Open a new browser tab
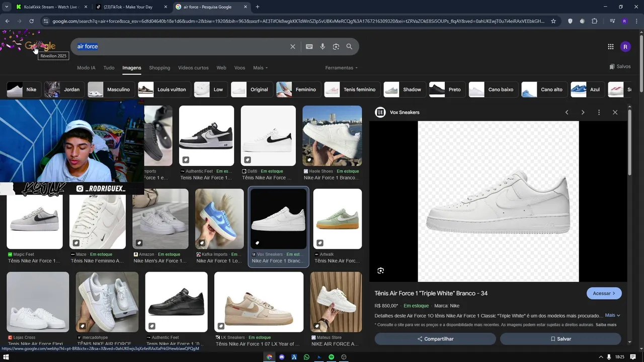The image size is (644, 362). (x=258, y=7)
